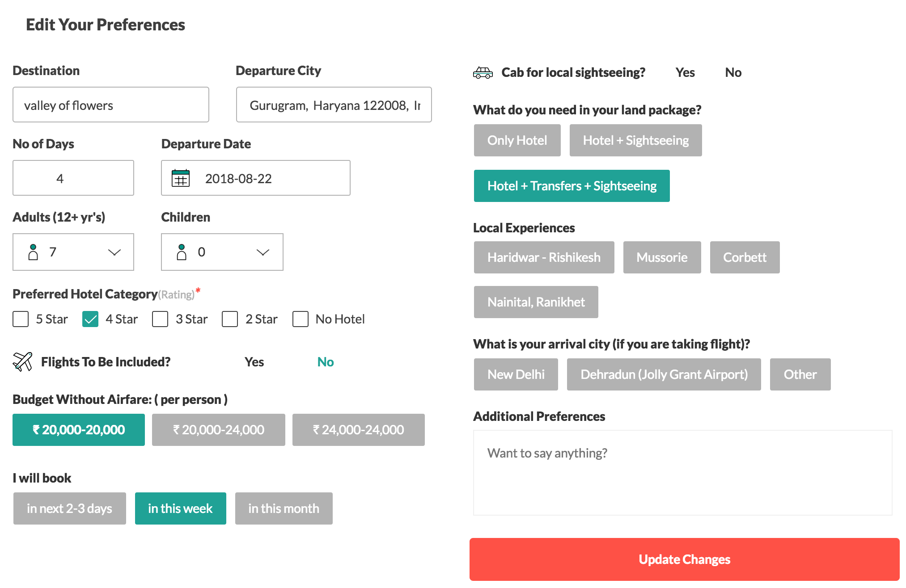
Task: Click the Update Changes button
Action: (x=684, y=559)
